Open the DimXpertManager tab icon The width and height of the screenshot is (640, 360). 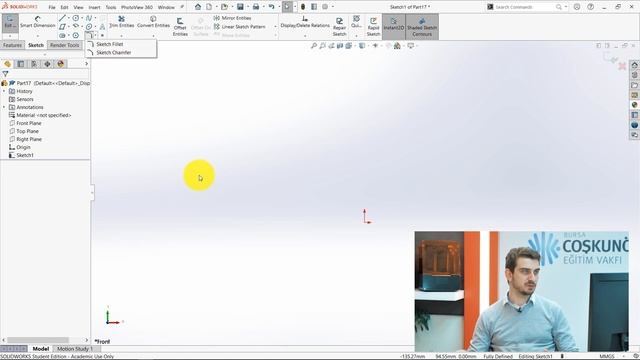click(x=47, y=64)
